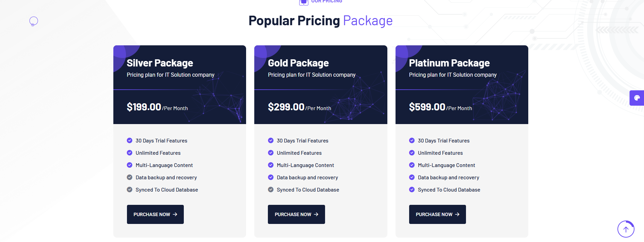This screenshot has height=242, width=644.
Task: Purchase the Silver Package now
Action: pyautogui.click(x=155, y=214)
